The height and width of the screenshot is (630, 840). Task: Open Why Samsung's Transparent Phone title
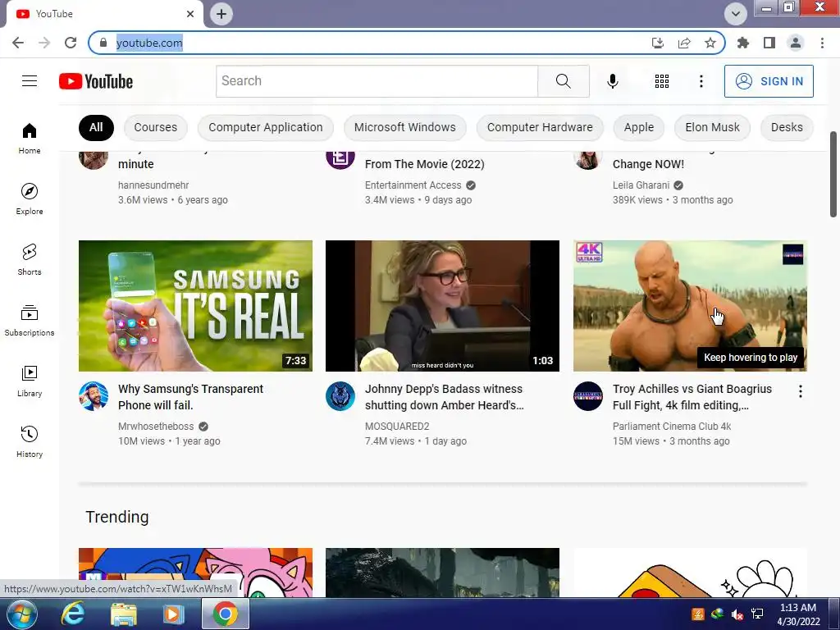(190, 397)
